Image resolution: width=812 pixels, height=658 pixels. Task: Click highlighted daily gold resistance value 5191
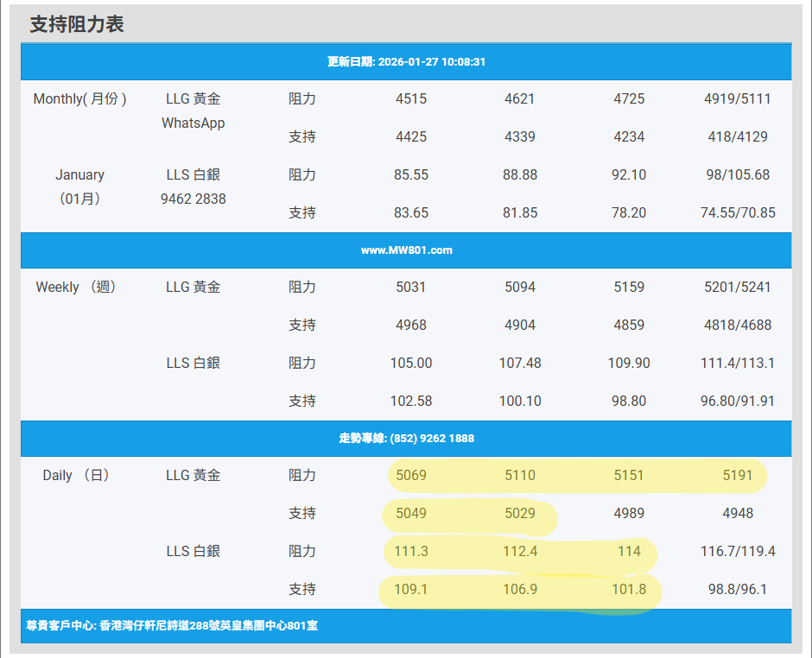738,476
